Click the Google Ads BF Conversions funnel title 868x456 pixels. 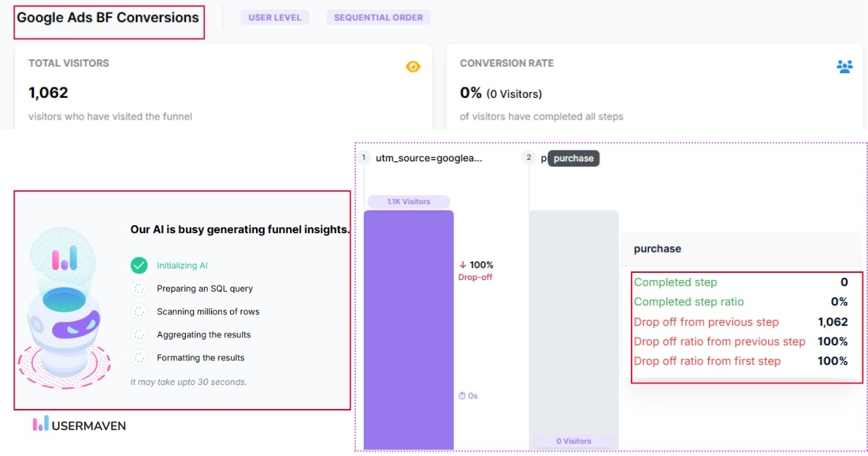[107, 18]
